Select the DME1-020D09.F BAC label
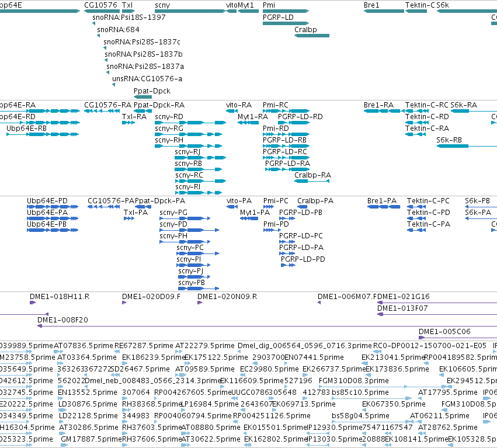497x448 pixels. [x=151, y=297]
